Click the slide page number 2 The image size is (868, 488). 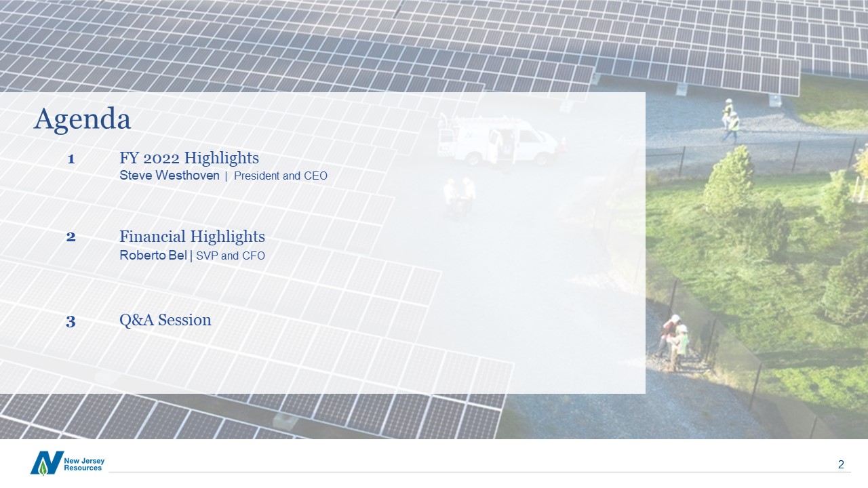coord(841,464)
